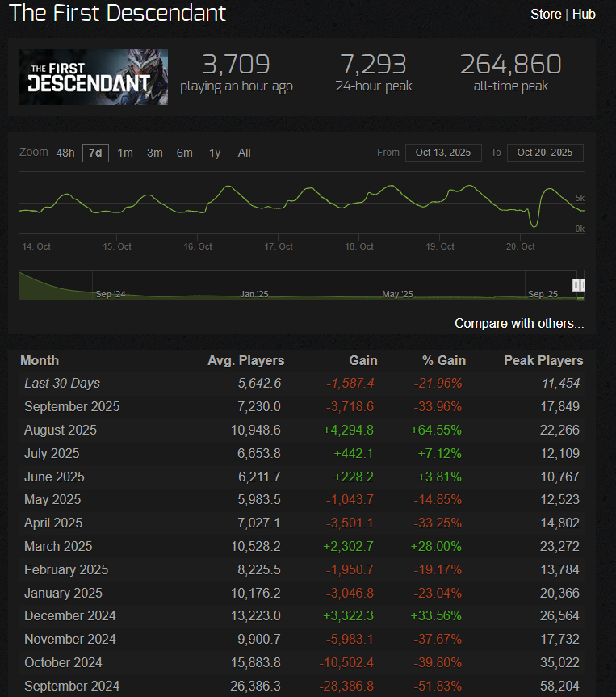The width and height of the screenshot is (616, 697).
Task: Click the Last 30 Days row label
Action: coord(62,383)
